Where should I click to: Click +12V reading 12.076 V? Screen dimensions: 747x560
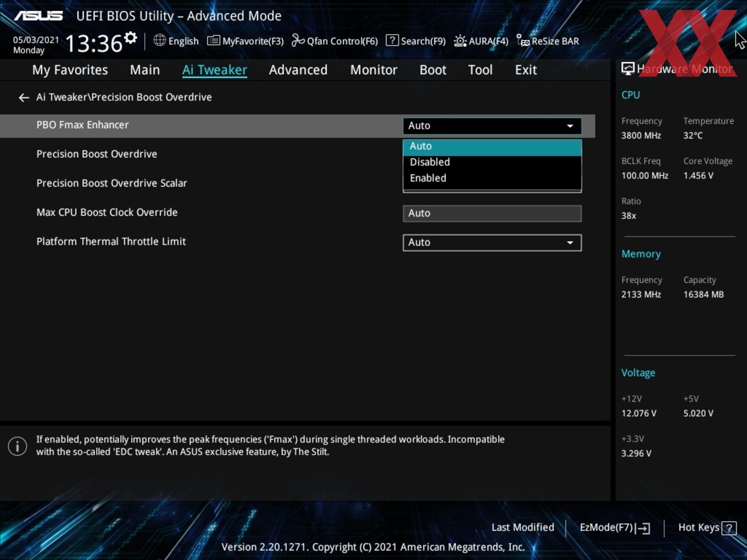tap(639, 413)
